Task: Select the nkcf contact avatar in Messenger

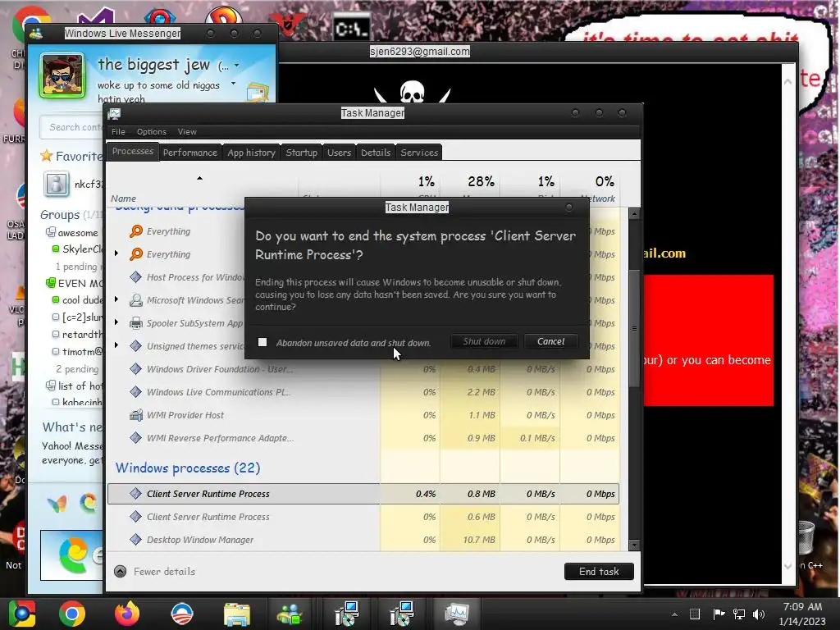Action: [x=57, y=183]
